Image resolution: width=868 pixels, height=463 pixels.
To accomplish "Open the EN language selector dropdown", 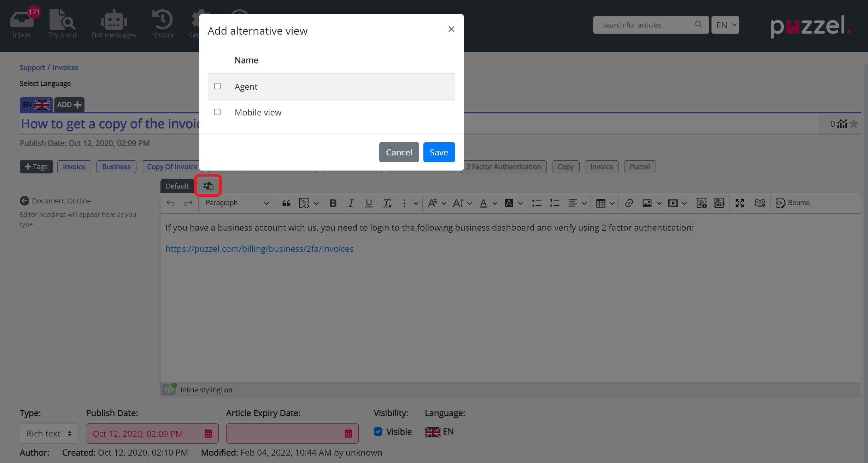I will coord(725,25).
